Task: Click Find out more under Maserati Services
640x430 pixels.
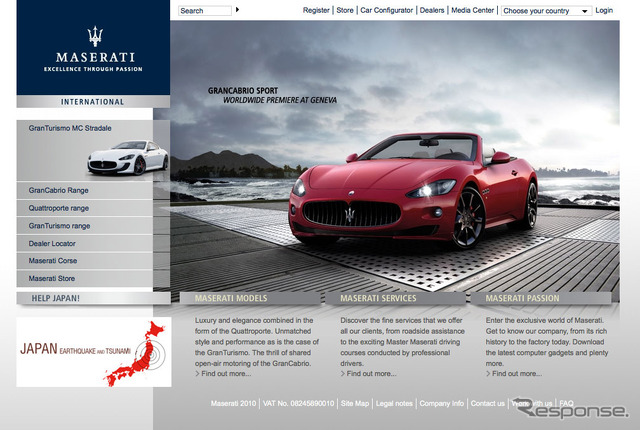Action: pos(368,374)
